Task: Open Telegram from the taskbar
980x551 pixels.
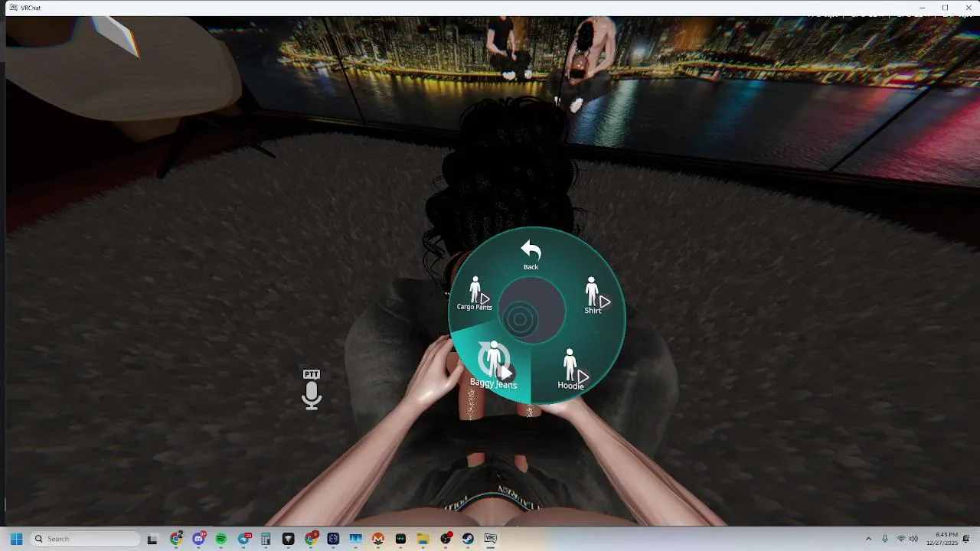Action: point(244,539)
